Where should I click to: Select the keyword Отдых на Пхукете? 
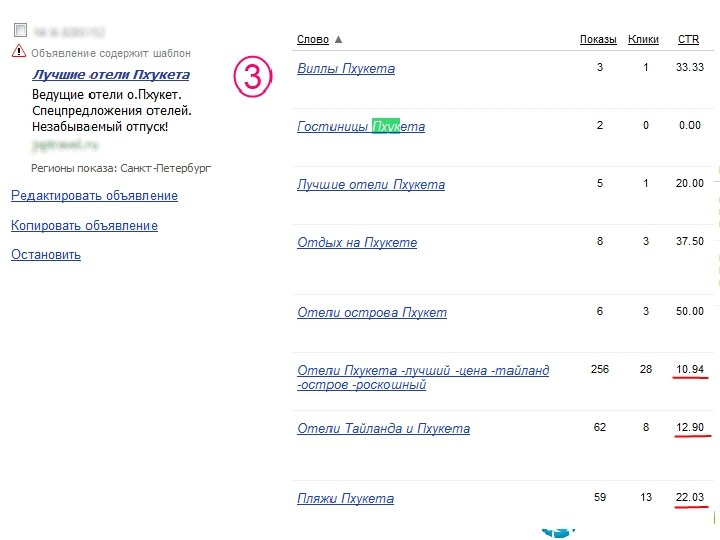[357, 243]
